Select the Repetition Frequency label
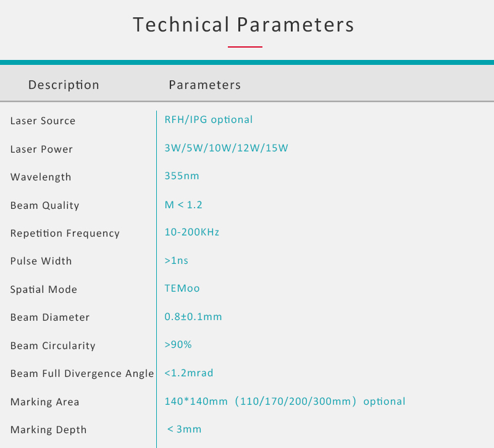The image size is (494, 448). click(x=65, y=234)
